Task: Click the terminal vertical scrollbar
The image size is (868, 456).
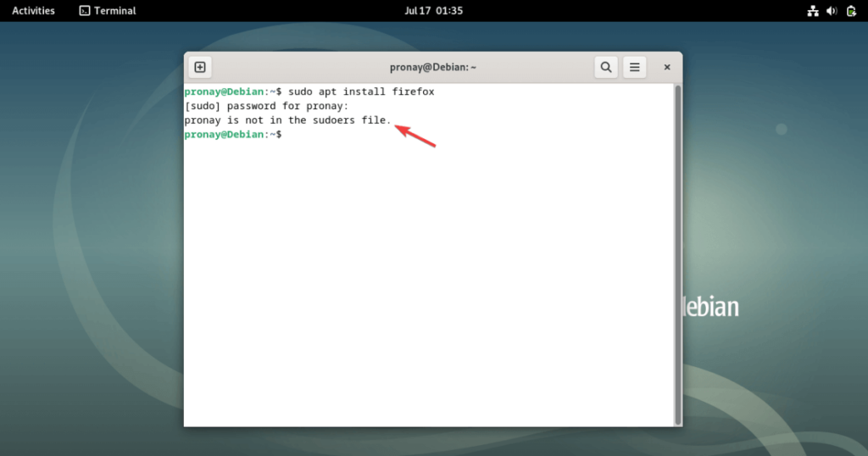Action: tap(676, 254)
